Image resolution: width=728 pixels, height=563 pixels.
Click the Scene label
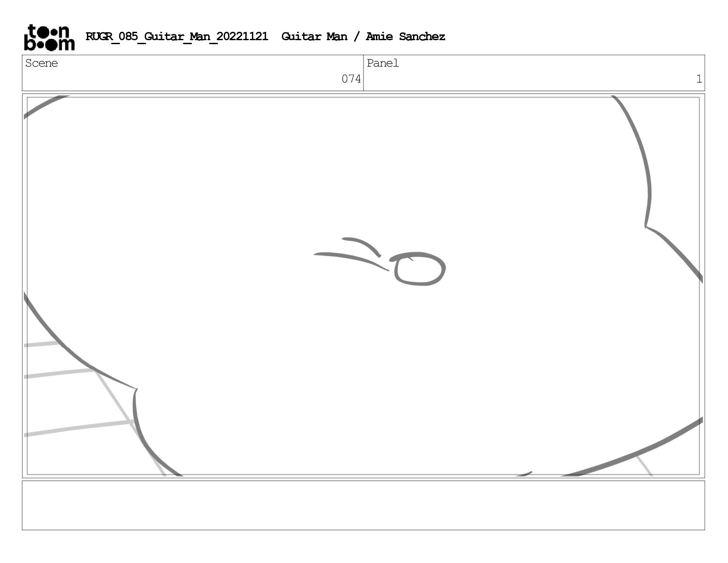pos(41,63)
